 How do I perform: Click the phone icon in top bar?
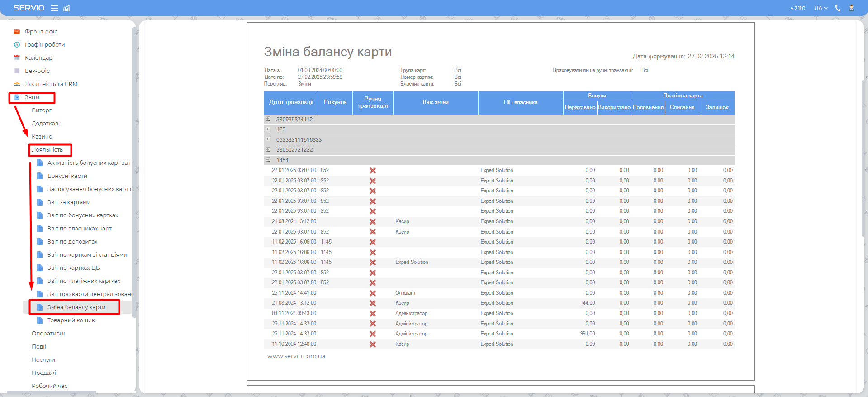click(x=838, y=8)
